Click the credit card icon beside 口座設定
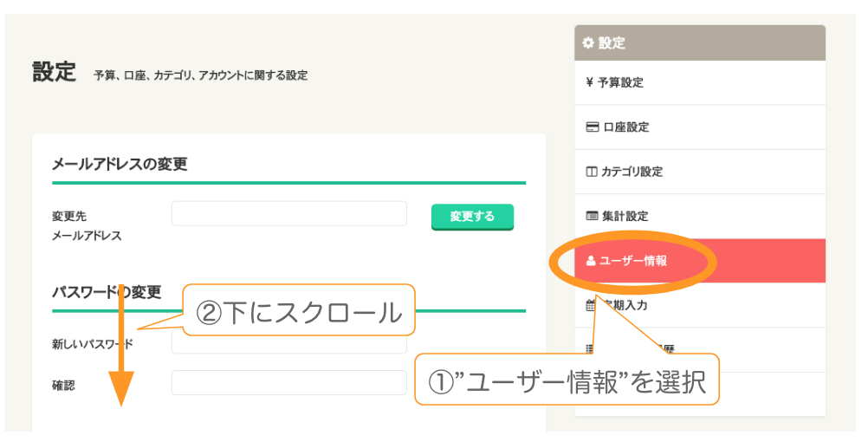The height and width of the screenshot is (442, 868). 593,127
